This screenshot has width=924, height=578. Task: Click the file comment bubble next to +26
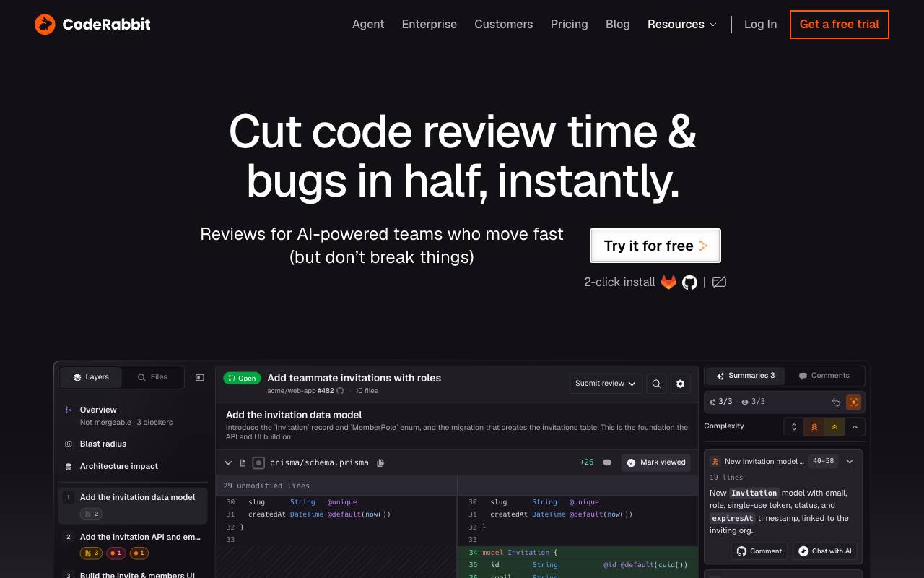coord(607,462)
